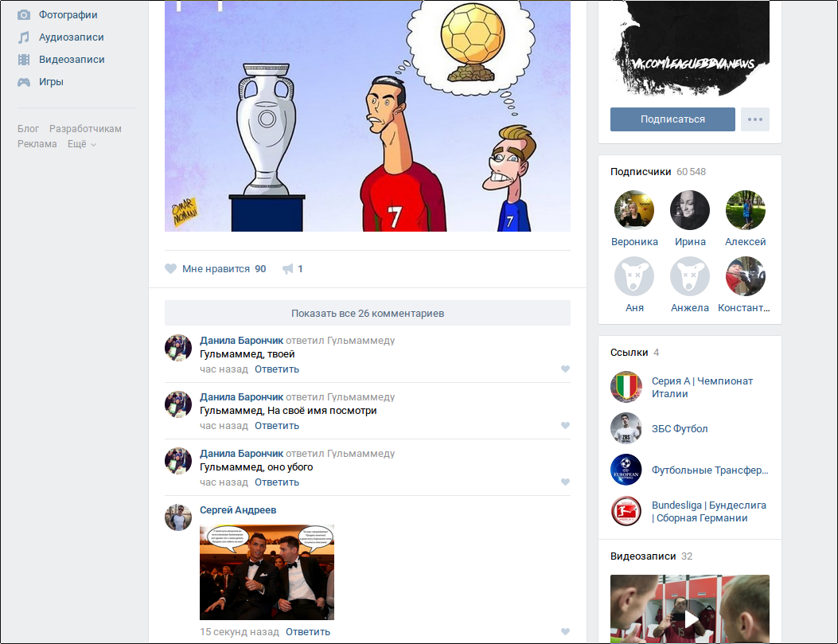Open the Подписчики 60 548 header
The image size is (838, 644).
tap(658, 172)
